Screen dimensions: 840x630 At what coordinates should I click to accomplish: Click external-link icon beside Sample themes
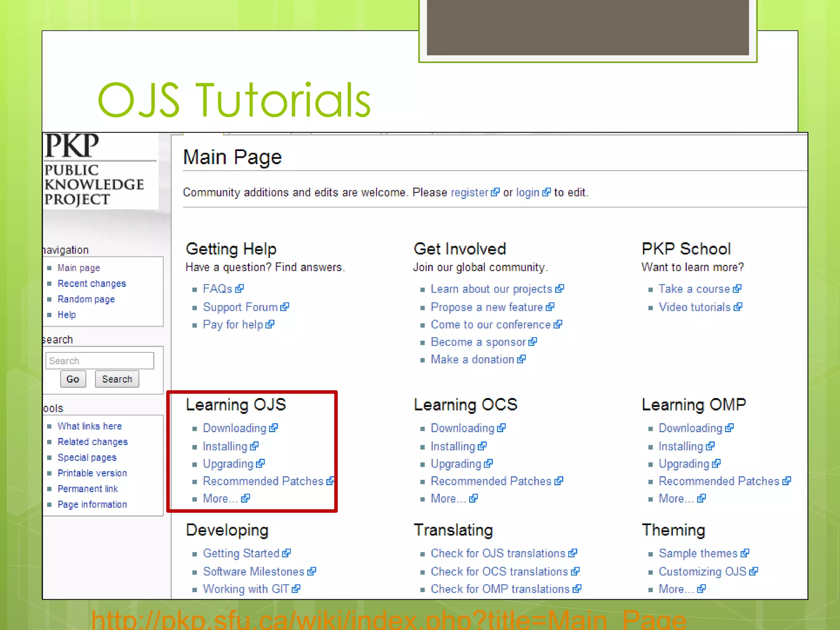pyautogui.click(x=745, y=553)
